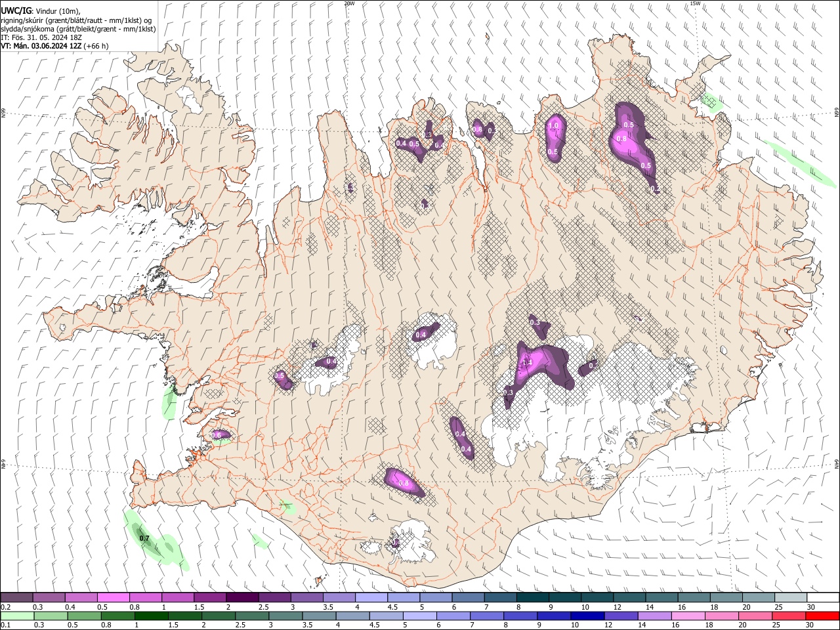Click the bright pink swatch in the snow legend
The height and width of the screenshot is (630, 840).
(x=113, y=598)
